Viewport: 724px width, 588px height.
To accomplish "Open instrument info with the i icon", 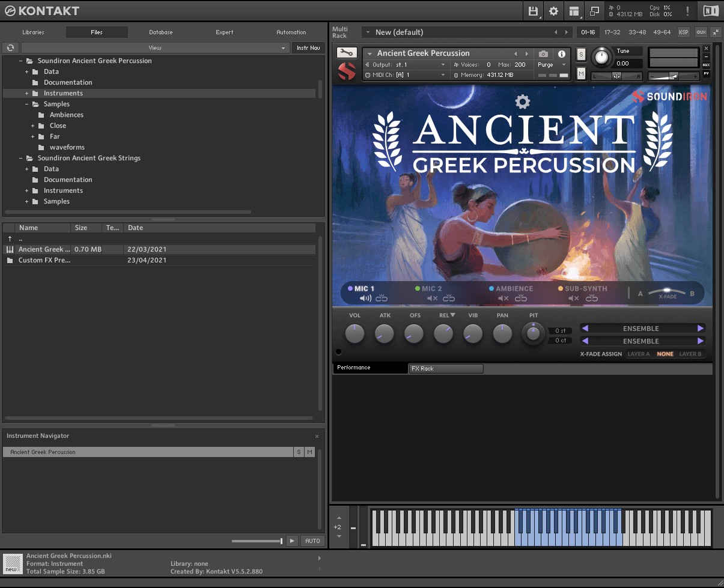I will pos(562,53).
